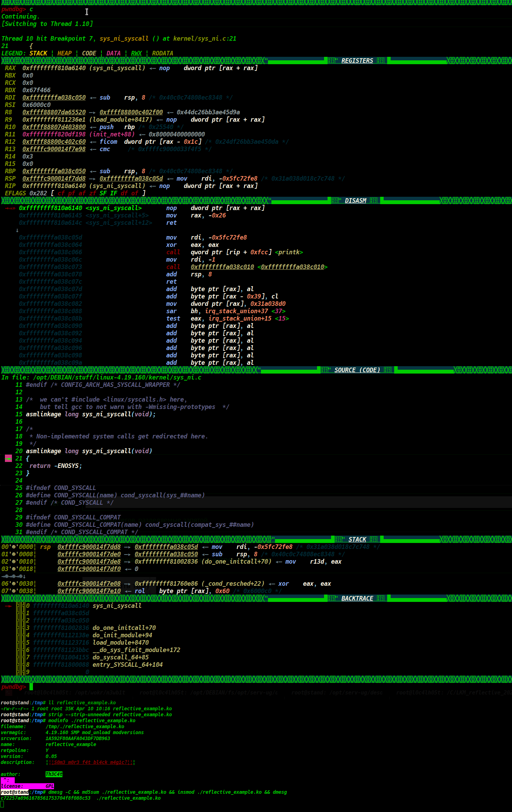This screenshot has width=512, height=812.
Task: Click RODATA in the LEGEND line
Action: [163, 53]
